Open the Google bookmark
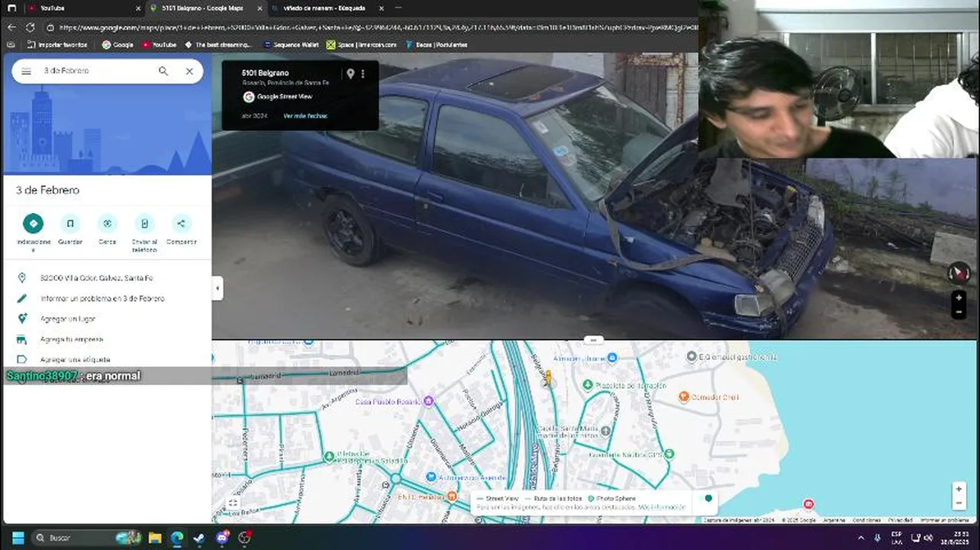The image size is (980, 550). [118, 45]
